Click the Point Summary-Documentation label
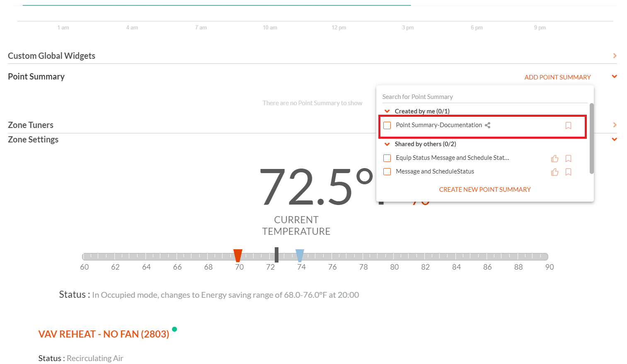 pyautogui.click(x=438, y=125)
